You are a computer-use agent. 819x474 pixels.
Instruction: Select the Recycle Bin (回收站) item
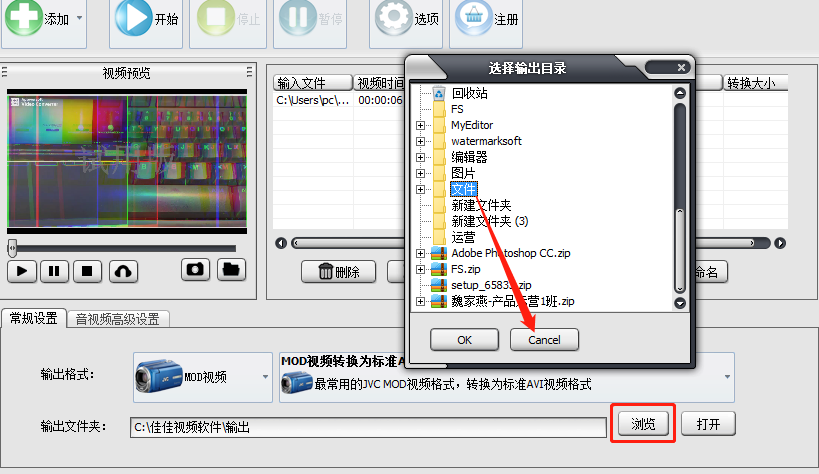(x=469, y=93)
